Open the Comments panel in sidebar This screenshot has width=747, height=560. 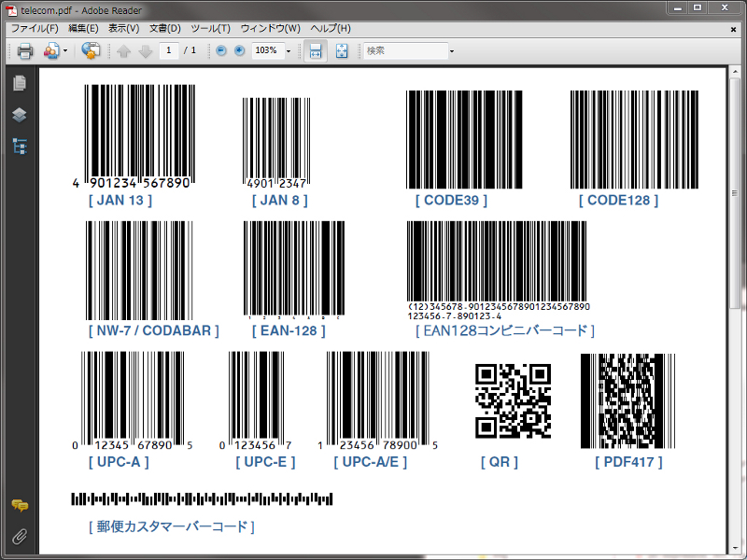pyautogui.click(x=20, y=505)
